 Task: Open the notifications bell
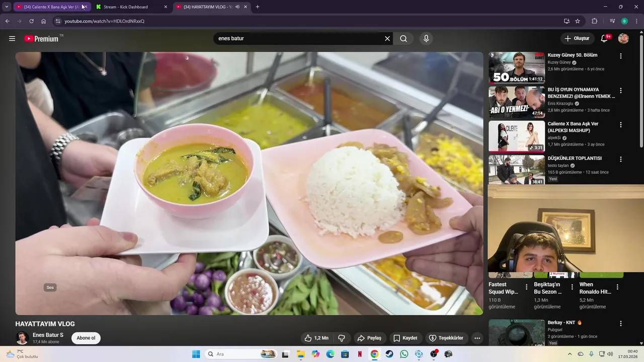point(605,39)
